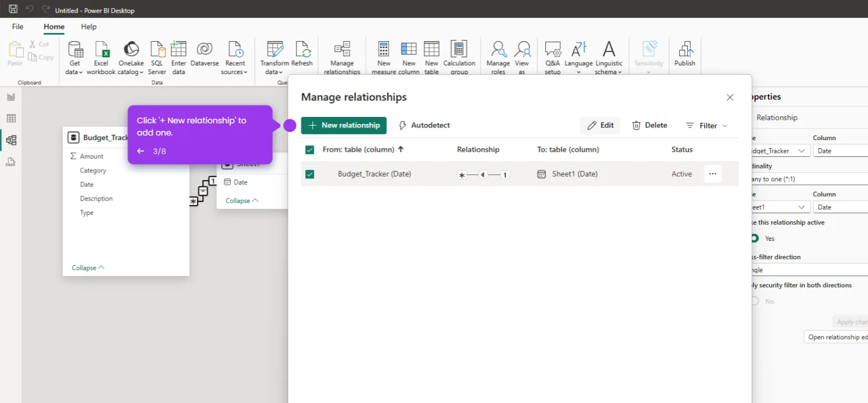
Task: Open Q&A setup
Action: click(552, 58)
